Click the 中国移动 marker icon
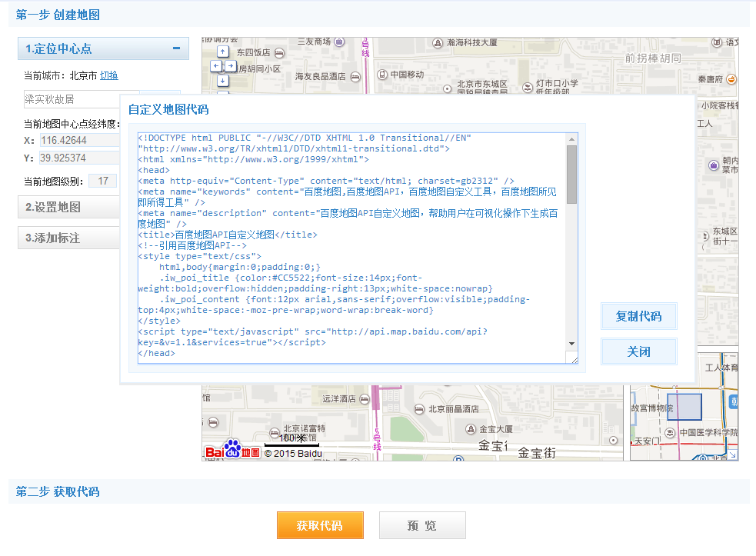Image resolution: width=756 pixels, height=556 pixels. pos(382,75)
